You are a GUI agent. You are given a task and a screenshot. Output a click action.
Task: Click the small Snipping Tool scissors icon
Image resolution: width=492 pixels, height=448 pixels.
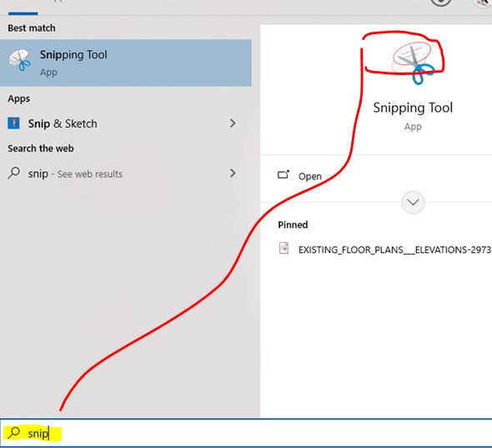point(20,59)
